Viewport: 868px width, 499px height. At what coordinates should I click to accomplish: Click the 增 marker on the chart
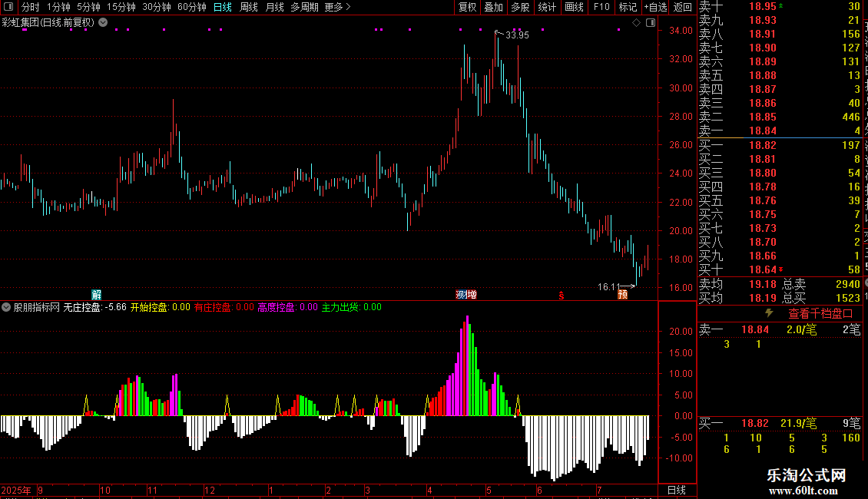pyautogui.click(x=471, y=294)
